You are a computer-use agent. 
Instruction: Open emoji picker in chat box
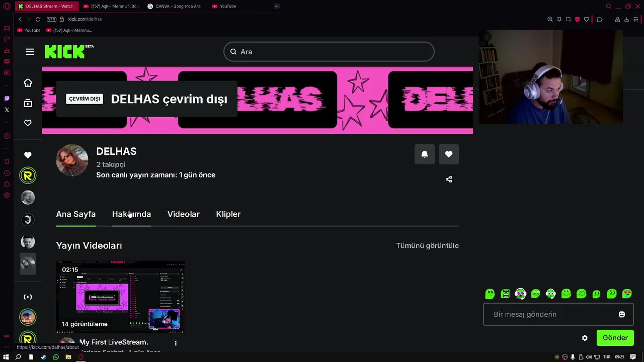622,314
